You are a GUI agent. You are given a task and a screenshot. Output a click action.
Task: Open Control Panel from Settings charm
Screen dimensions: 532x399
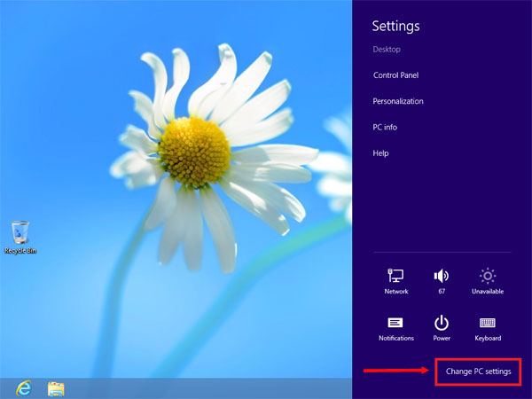(395, 75)
